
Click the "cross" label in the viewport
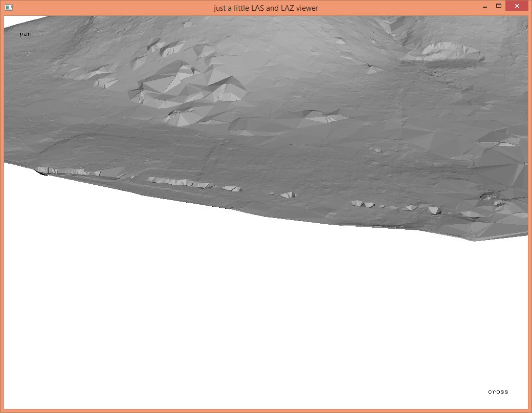pos(498,392)
